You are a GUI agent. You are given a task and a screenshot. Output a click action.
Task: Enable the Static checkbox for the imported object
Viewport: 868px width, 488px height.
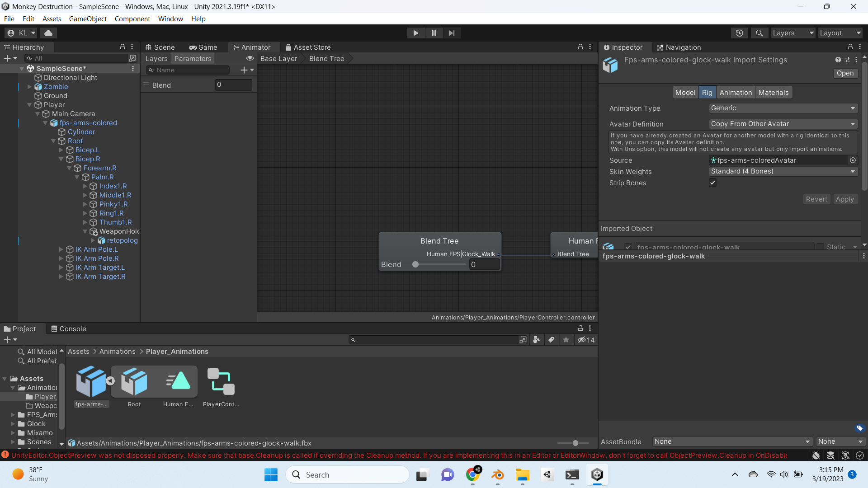(x=820, y=246)
